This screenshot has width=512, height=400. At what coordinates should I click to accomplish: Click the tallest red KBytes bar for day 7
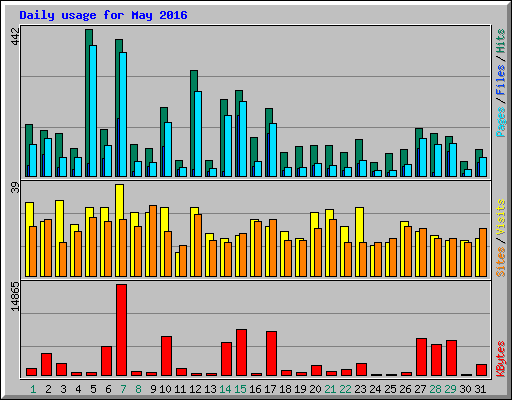[121, 330]
